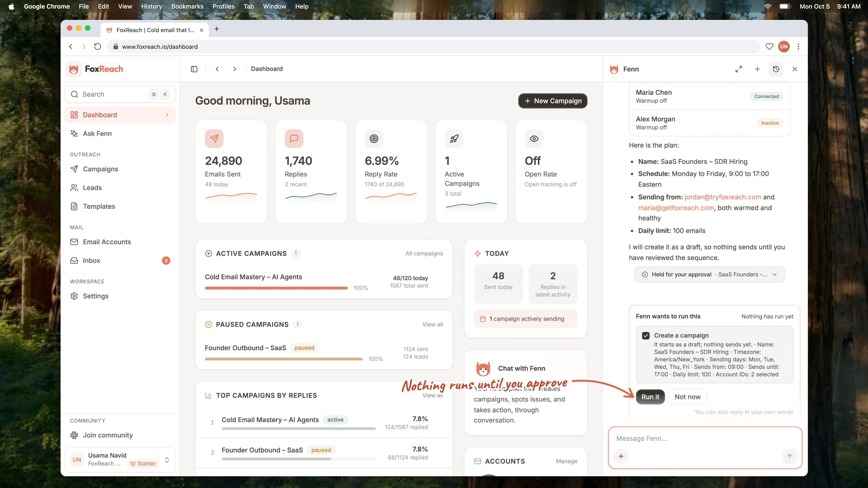Image resolution: width=868 pixels, height=488 pixels.
Task: Select the Alex Morgan Inactive account row
Action: click(x=709, y=123)
